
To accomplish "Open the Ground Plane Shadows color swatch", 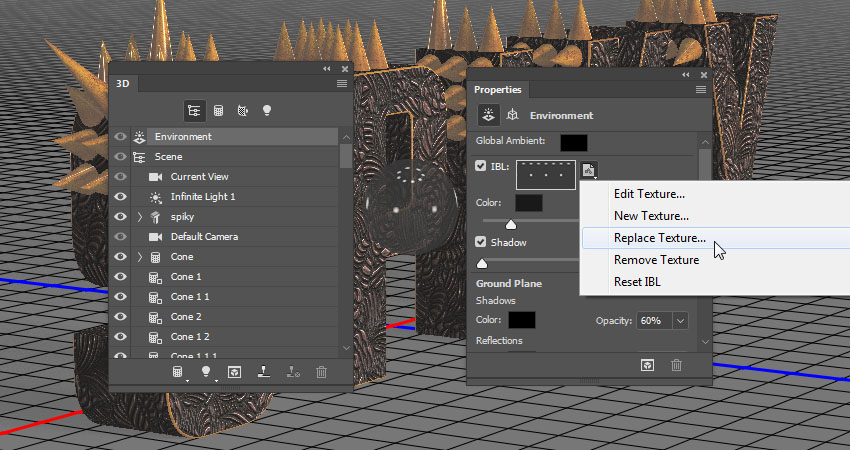I will [x=521, y=320].
